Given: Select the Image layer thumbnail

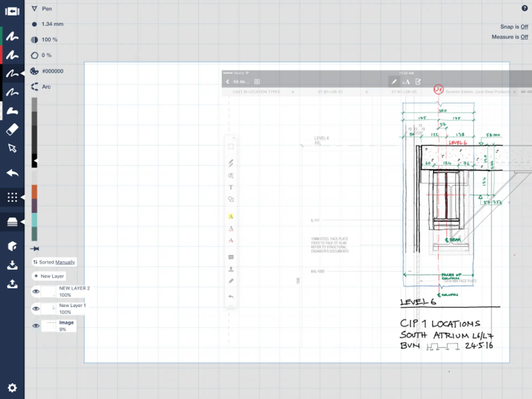Looking at the screenshot, I should tap(49, 326).
